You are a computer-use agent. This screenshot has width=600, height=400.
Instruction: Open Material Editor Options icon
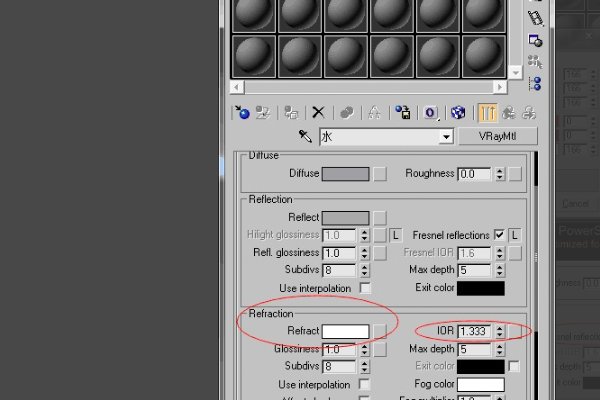(x=535, y=40)
